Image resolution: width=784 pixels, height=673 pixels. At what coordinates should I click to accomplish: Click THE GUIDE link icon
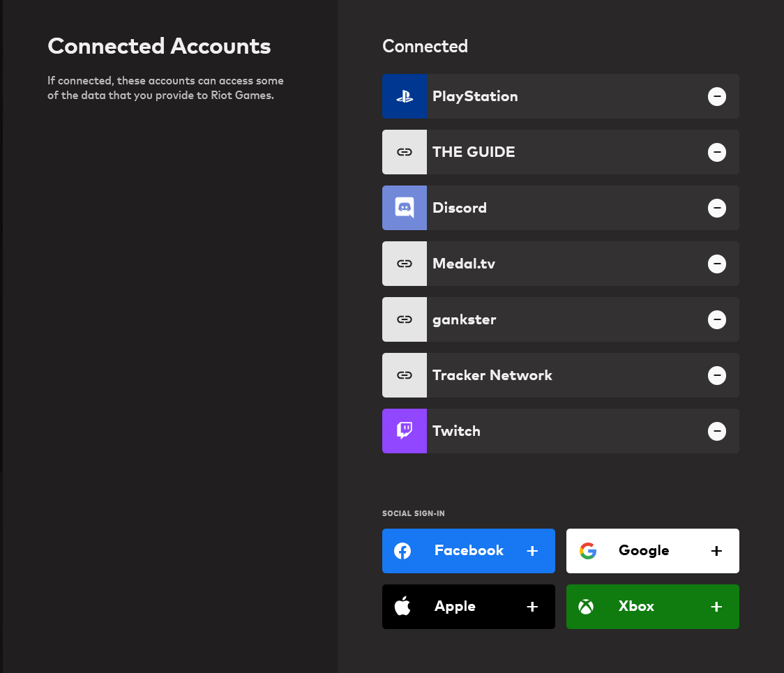(x=405, y=152)
